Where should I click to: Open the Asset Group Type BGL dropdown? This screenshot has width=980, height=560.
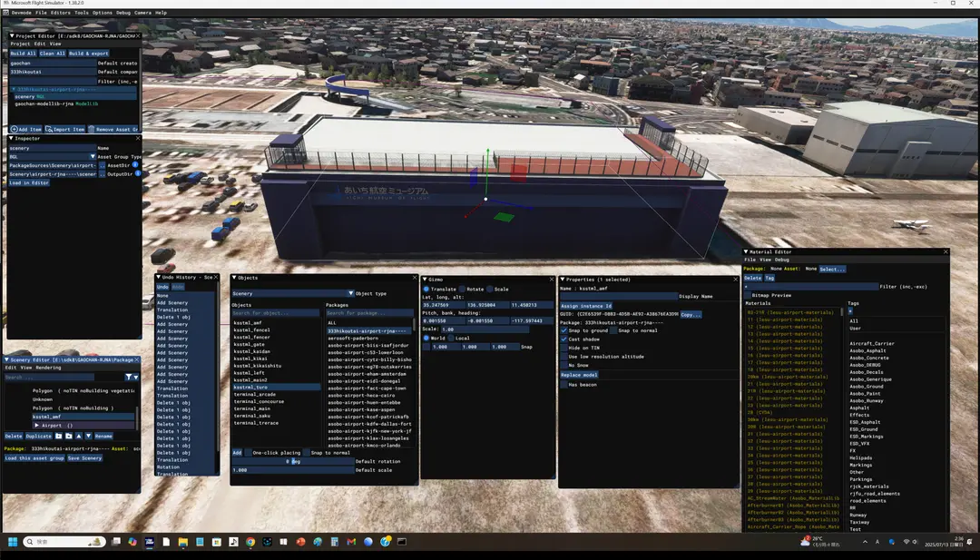[93, 156]
